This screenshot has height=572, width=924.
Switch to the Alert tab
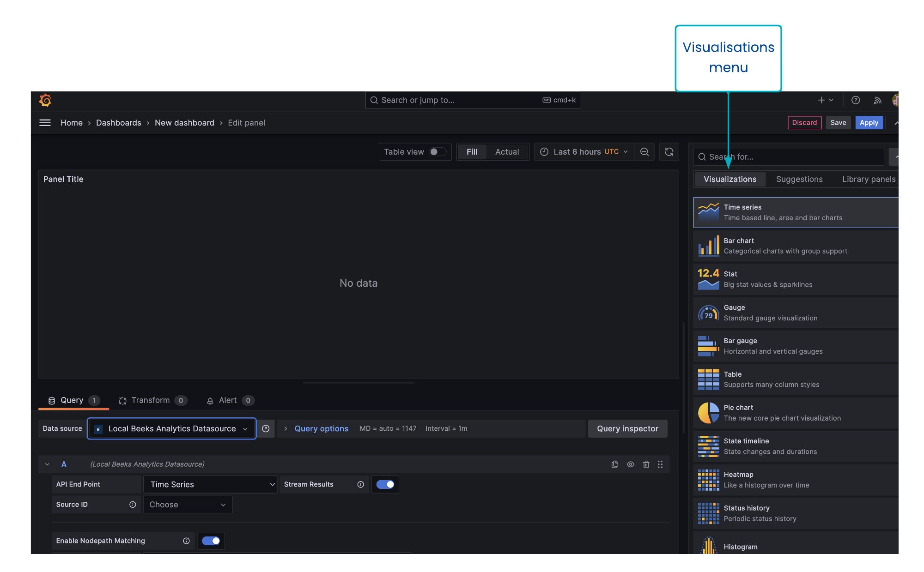[x=230, y=400]
